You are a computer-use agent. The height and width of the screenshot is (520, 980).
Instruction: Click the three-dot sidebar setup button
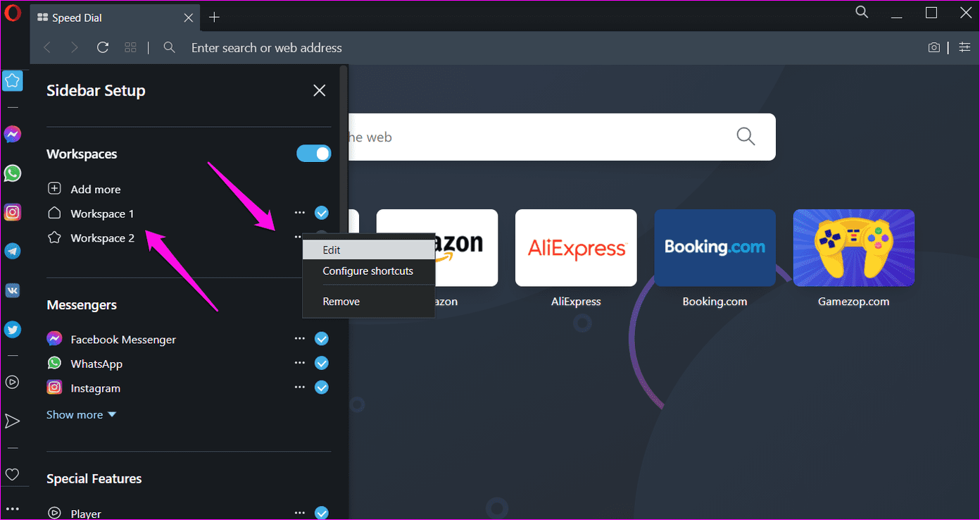(13, 509)
